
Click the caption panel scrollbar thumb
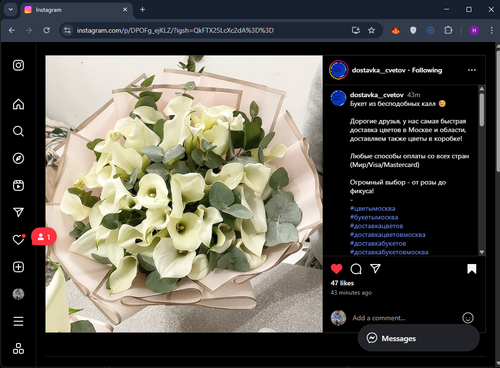[x=482, y=110]
